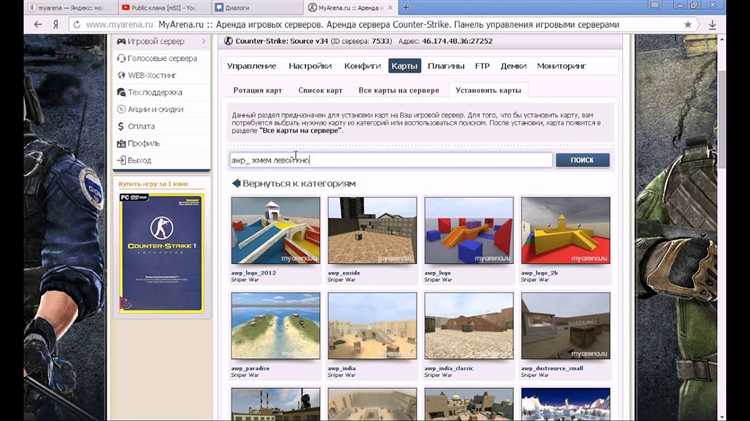
Task: Click the awp_paradise map name text
Action: (x=250, y=368)
